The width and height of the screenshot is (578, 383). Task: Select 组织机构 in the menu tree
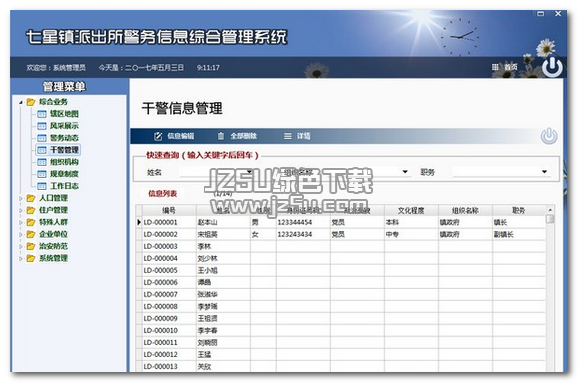pos(64,162)
